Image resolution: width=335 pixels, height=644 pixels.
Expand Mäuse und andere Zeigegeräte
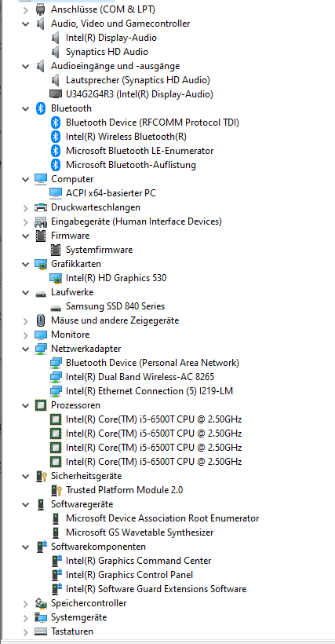26,320
